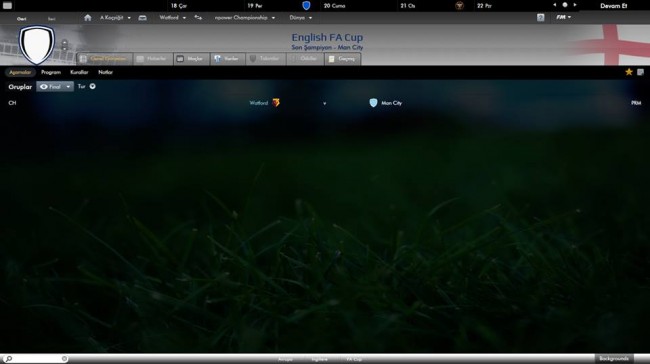Viewport: 650px width, 364px height.
Task: Open the A Koçyiğit manager dropdown
Action: (115, 18)
